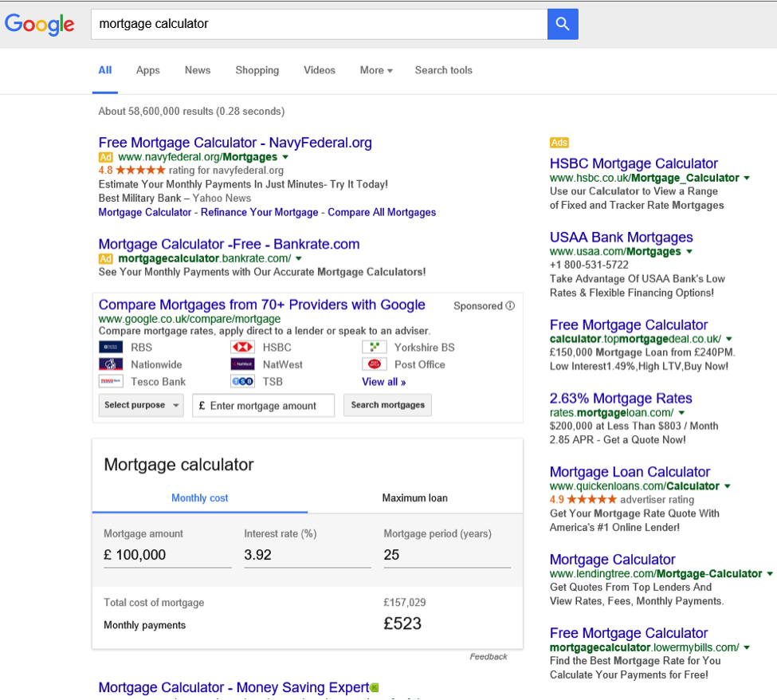Click the Tesco Bank logo

coord(111,381)
